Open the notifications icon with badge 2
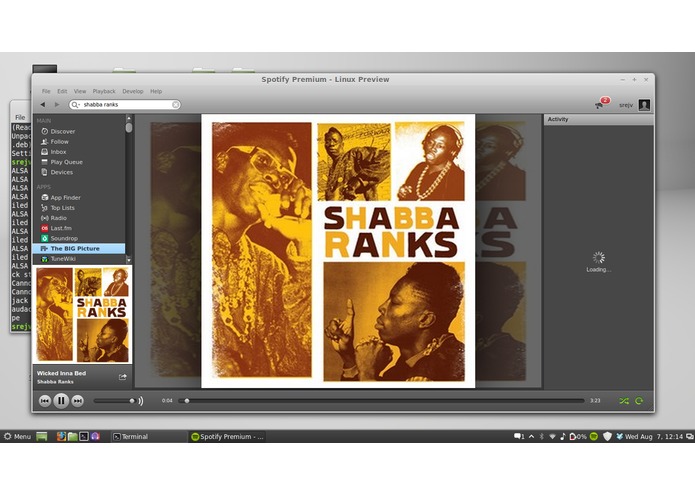 (601, 104)
